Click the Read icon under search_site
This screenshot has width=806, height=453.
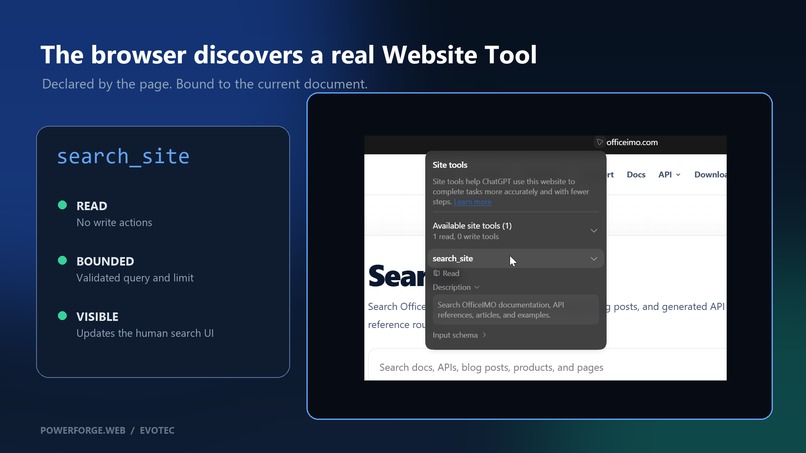coord(436,274)
